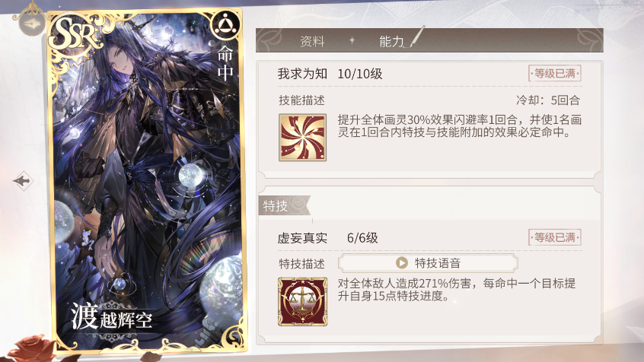Click the 渡越辉空 card name text
This screenshot has width=644, height=362.
(x=112, y=316)
